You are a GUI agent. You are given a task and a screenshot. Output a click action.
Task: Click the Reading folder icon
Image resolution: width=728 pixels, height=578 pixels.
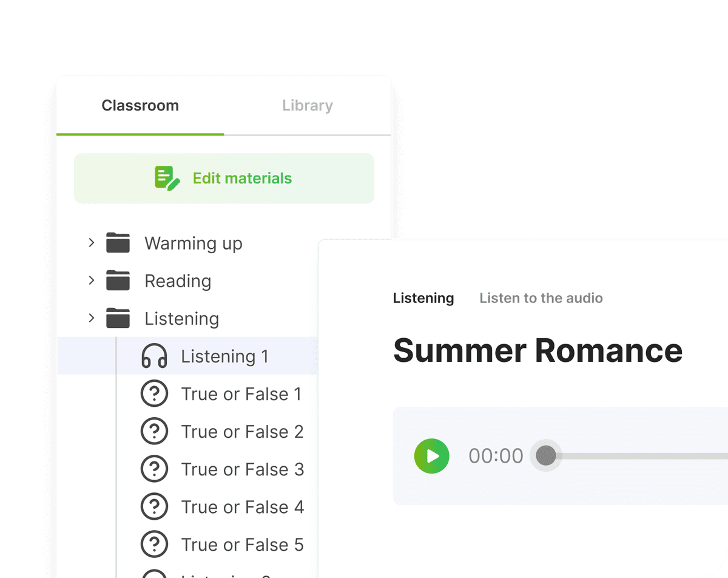[x=118, y=281]
